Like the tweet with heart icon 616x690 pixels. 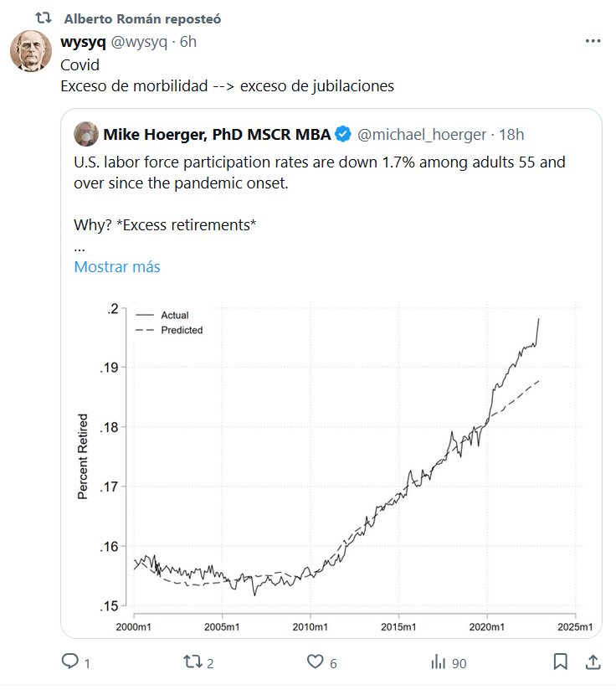[315, 662]
